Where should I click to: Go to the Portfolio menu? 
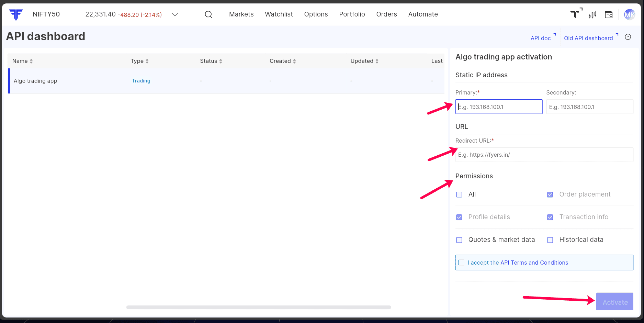coord(352,14)
